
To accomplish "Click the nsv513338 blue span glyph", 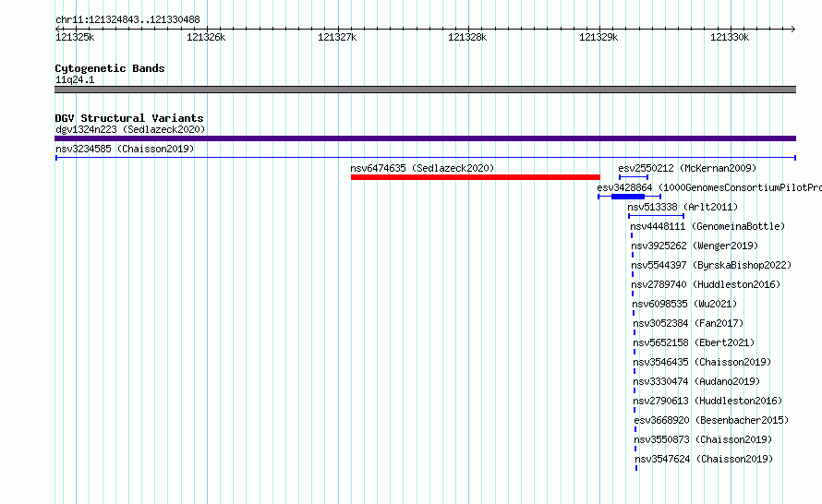I will [x=656, y=216].
